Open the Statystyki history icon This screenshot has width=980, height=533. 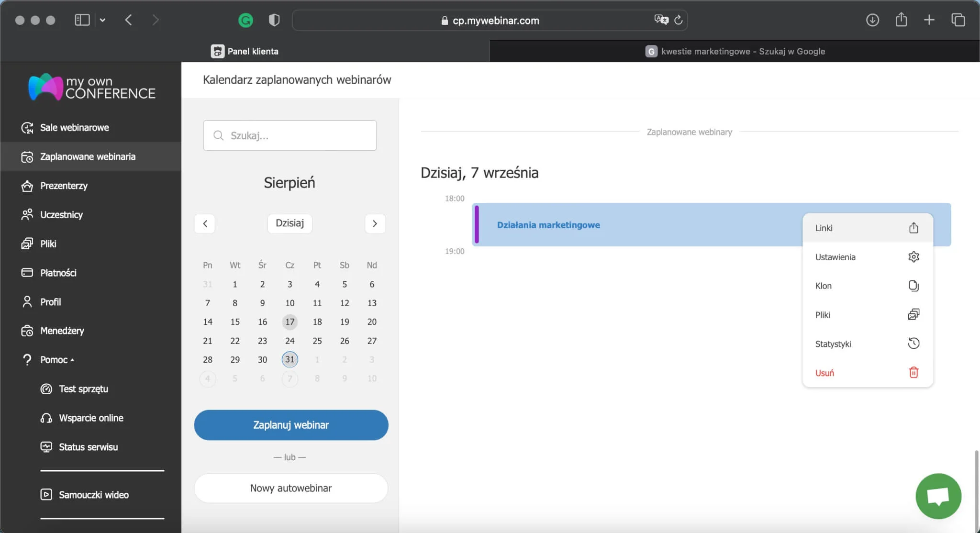click(913, 343)
